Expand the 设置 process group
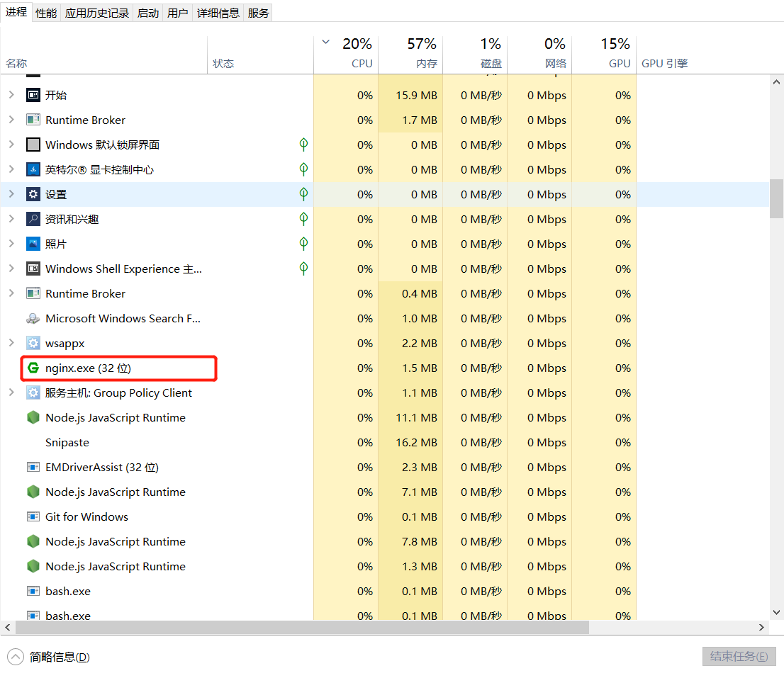This screenshot has width=784, height=678. pyautogui.click(x=11, y=194)
